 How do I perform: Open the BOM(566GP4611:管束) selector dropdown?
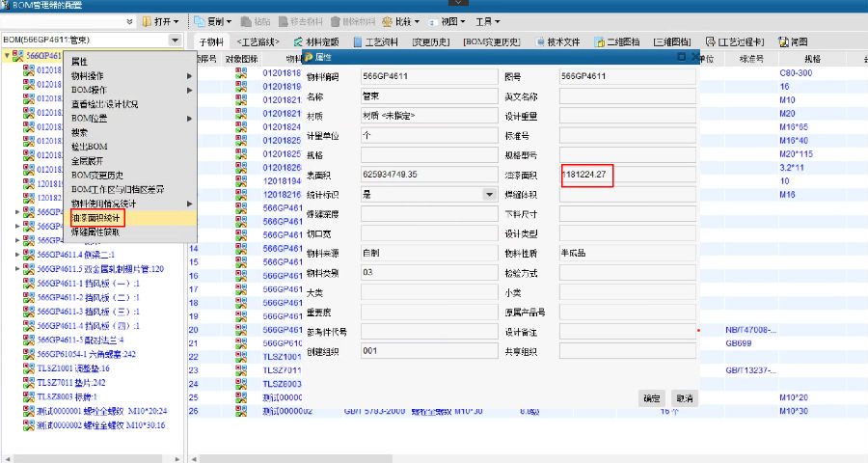click(175, 41)
